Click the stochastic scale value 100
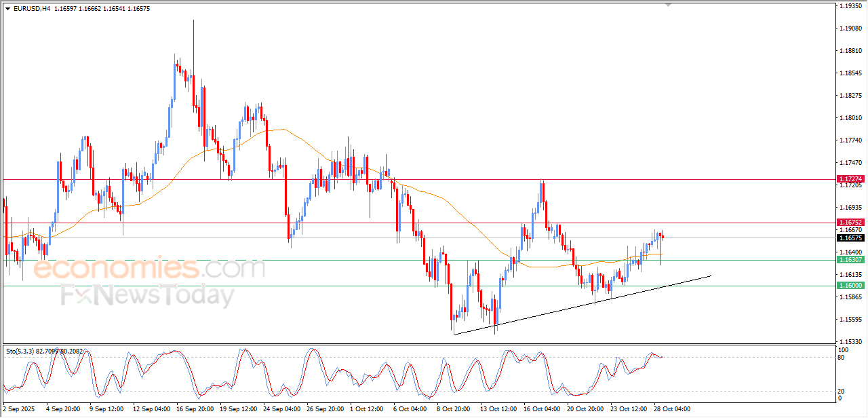Viewport: 868px width, 418px height. pos(844,350)
